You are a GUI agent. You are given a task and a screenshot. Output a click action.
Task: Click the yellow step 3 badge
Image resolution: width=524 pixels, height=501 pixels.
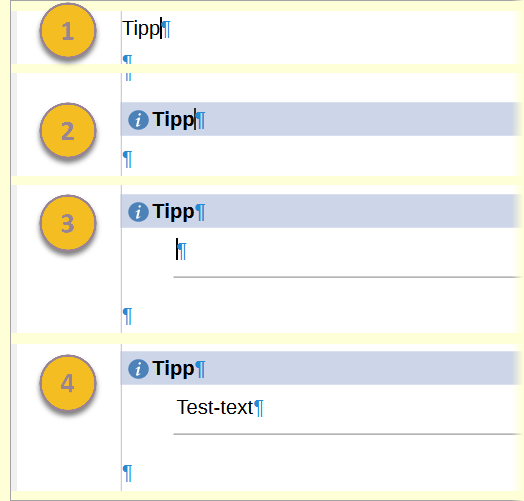click(x=68, y=223)
